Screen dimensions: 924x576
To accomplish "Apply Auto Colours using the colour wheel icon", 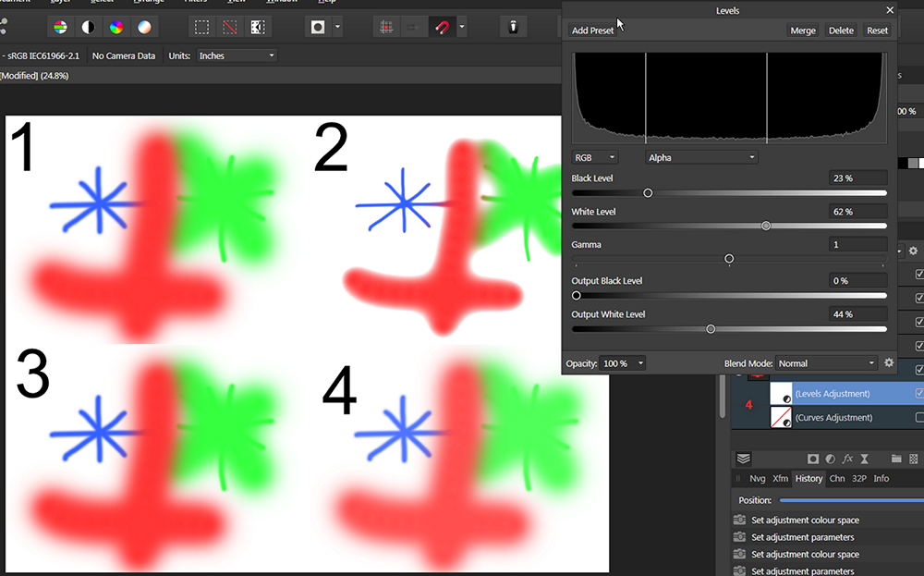I will click(x=116, y=27).
